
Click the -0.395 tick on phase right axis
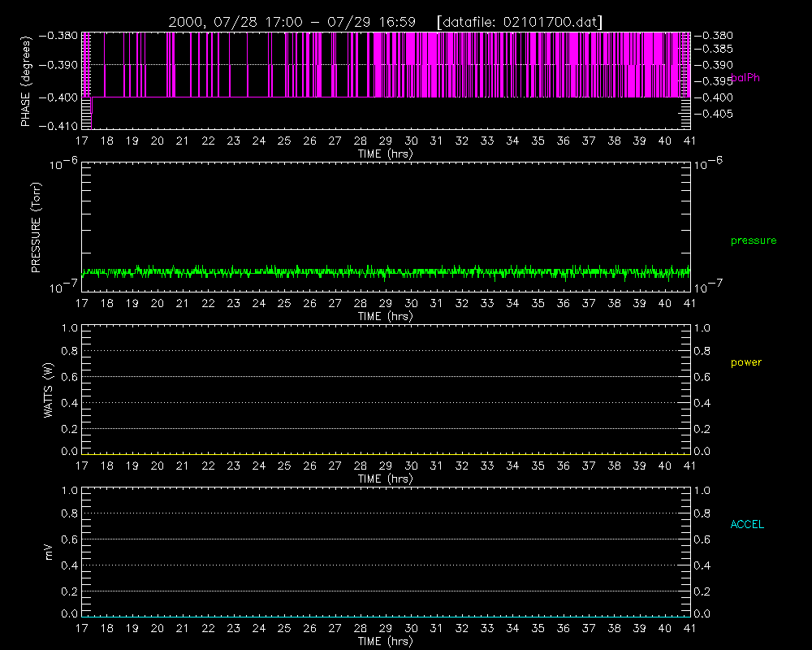[714, 81]
